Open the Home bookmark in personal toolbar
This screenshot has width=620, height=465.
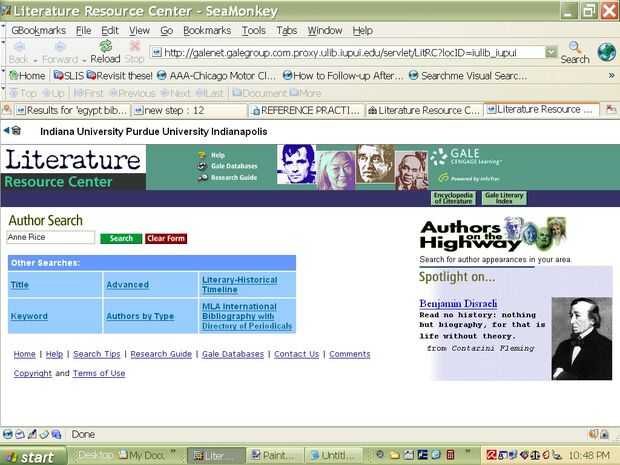click(x=27, y=76)
